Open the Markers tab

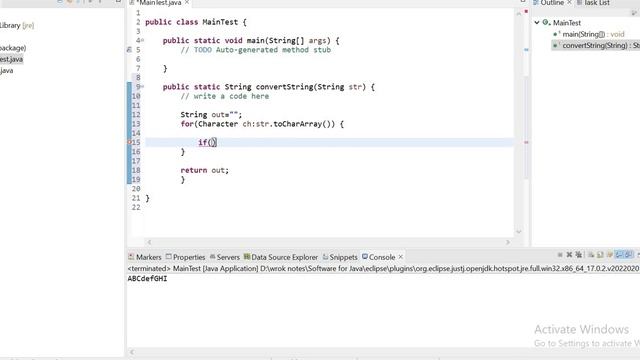[x=149, y=257]
